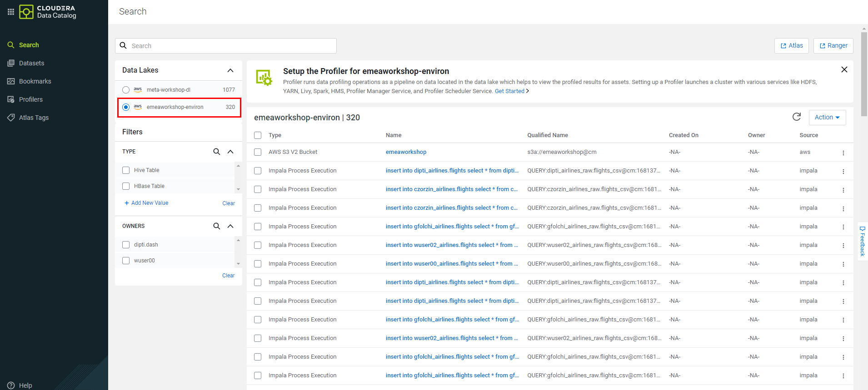Open the Ranger external link button
This screenshot has width=868, height=390.
click(833, 45)
